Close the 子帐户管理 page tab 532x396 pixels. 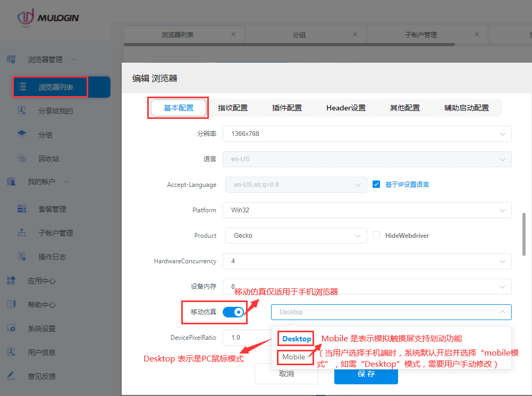click(477, 34)
